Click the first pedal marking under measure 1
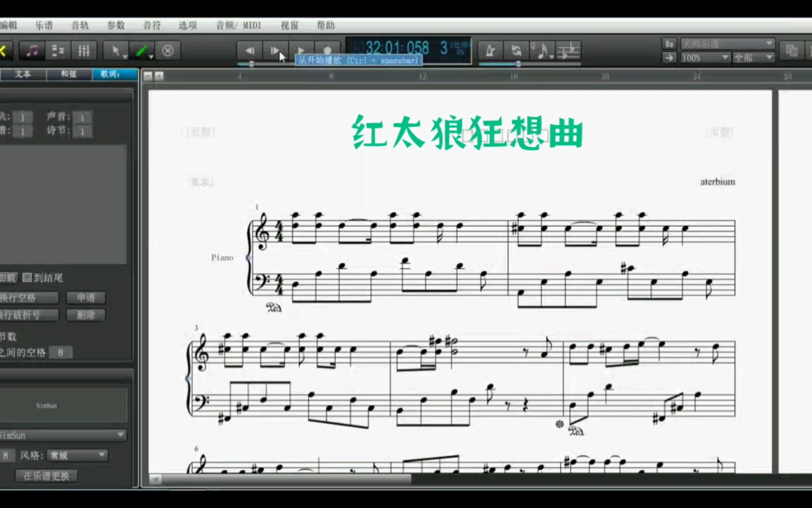The width and height of the screenshot is (812, 508). (274, 308)
